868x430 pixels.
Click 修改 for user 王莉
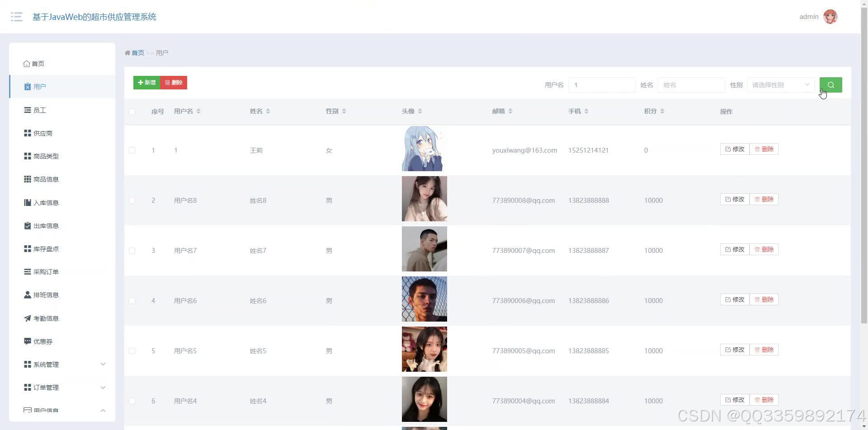coord(735,149)
